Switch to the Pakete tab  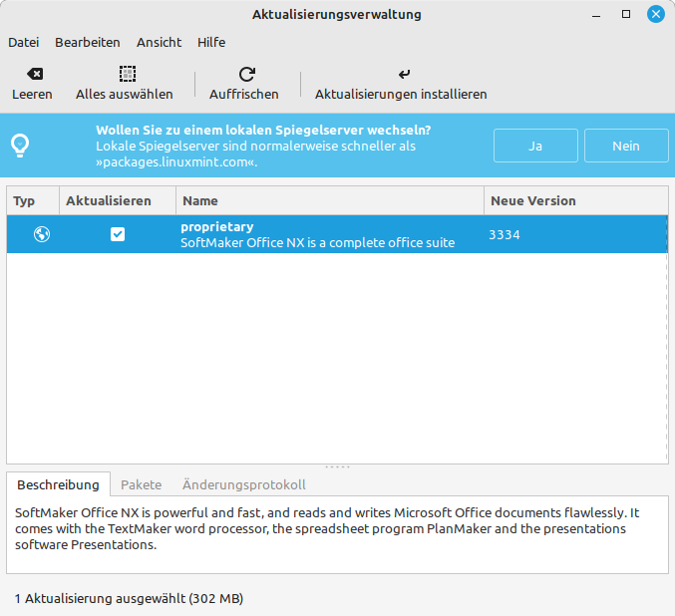click(x=142, y=484)
